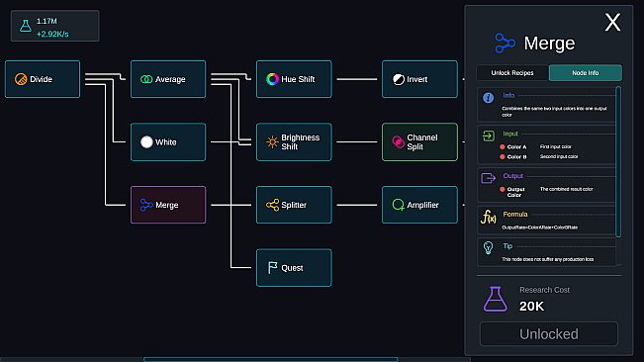Select the Brightness Shift node label

pyautogui.click(x=300, y=142)
